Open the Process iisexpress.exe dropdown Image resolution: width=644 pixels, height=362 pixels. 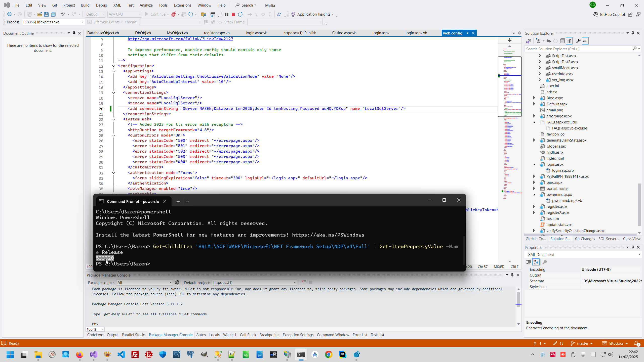pyautogui.click(x=82, y=22)
